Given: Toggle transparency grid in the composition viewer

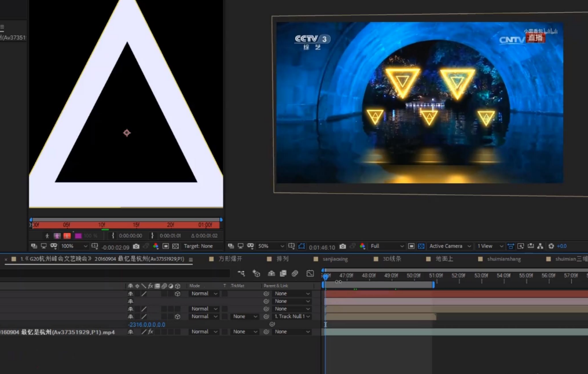Looking at the screenshot, I should 421,246.
